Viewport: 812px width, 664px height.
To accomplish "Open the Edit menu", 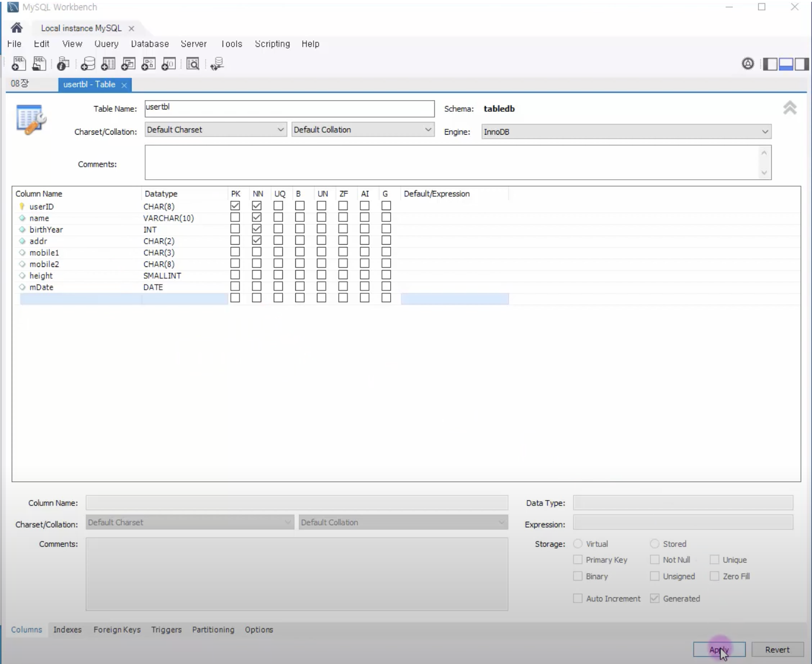I will coord(42,44).
